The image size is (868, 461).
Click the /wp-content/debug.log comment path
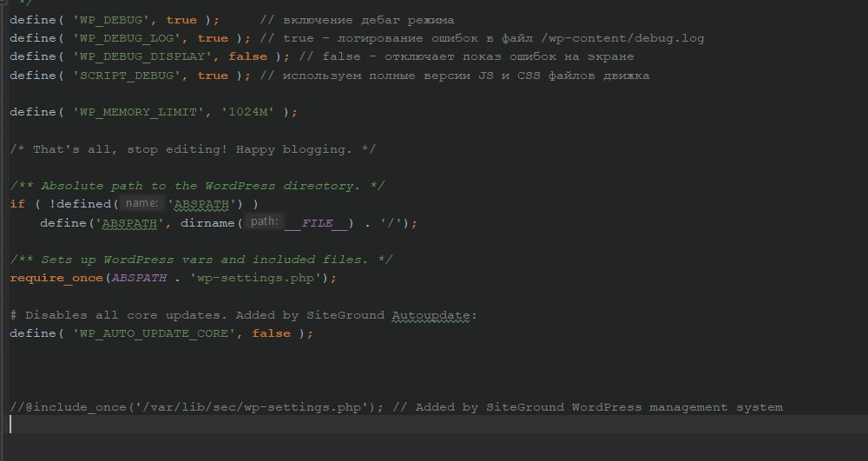point(622,38)
